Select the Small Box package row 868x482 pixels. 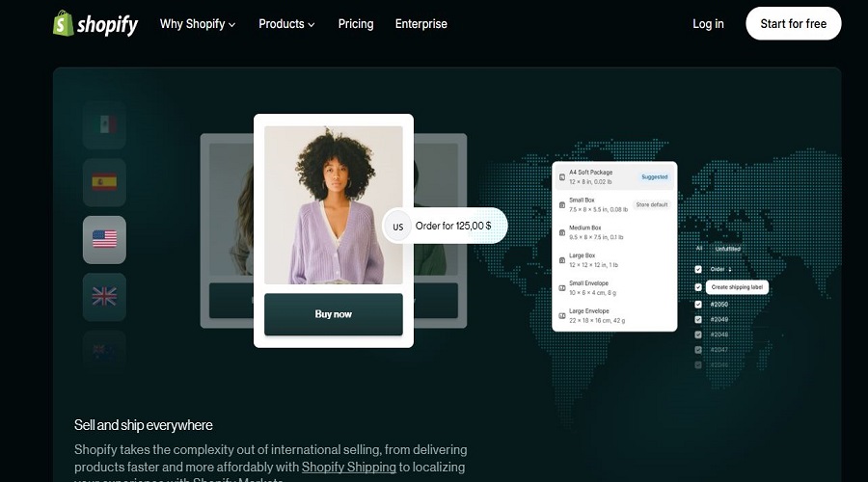click(x=614, y=204)
